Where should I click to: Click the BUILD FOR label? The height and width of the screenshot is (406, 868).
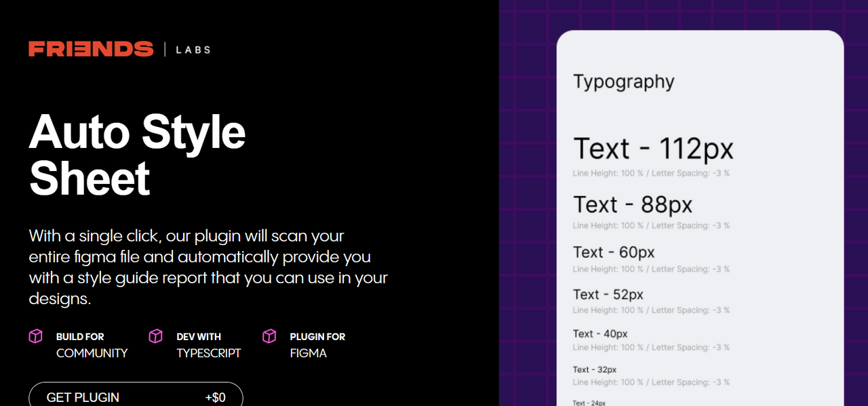pyautogui.click(x=80, y=337)
